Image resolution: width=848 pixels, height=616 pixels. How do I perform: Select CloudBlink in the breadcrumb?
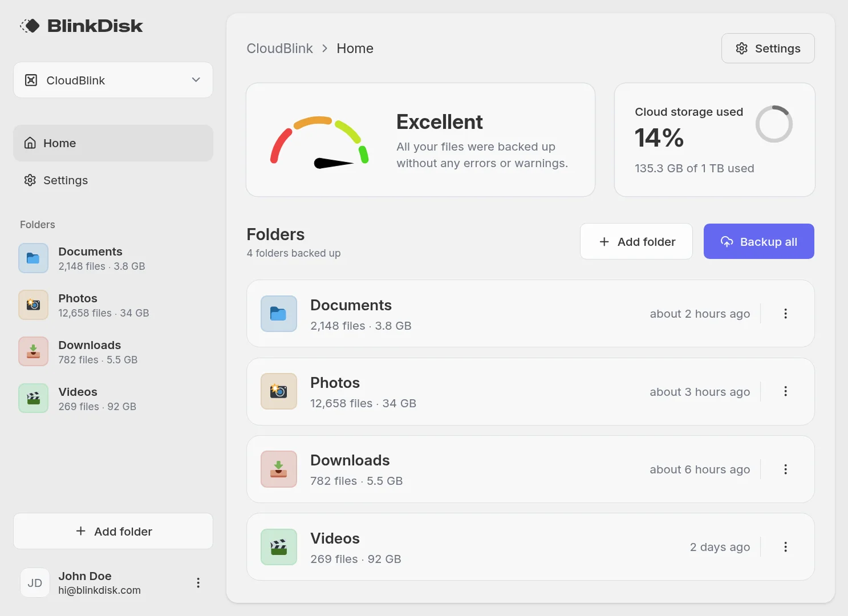pyautogui.click(x=279, y=48)
